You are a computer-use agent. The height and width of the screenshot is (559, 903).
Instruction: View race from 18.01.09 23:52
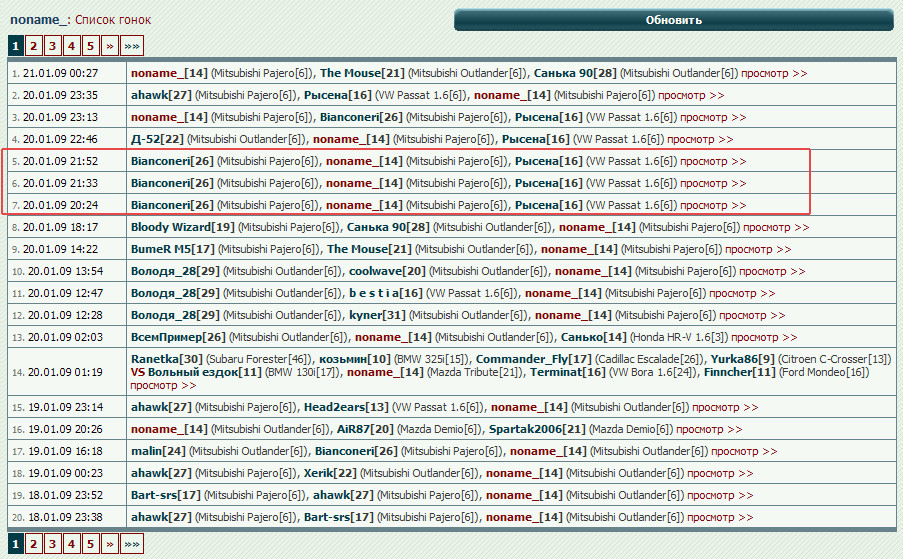pyautogui.click(x=720, y=495)
